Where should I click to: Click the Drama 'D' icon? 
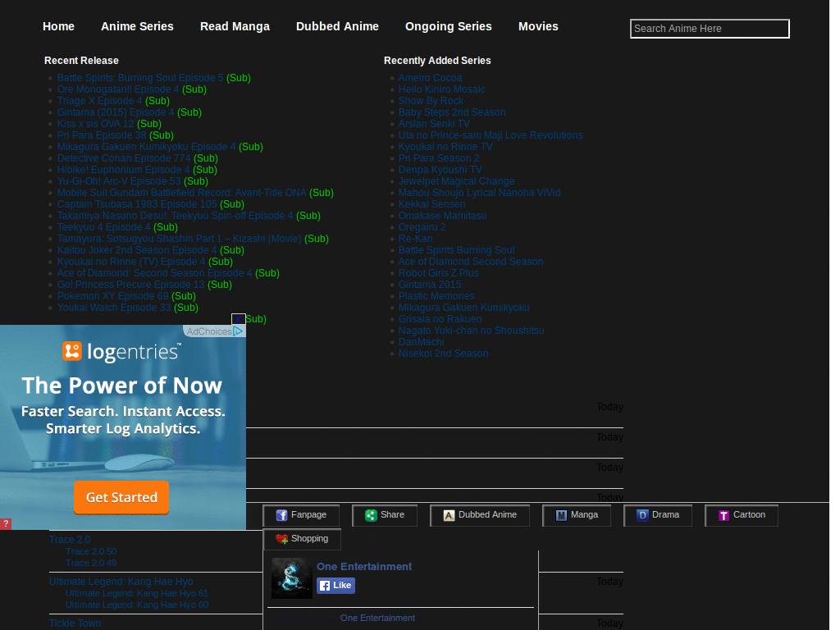[x=642, y=515]
